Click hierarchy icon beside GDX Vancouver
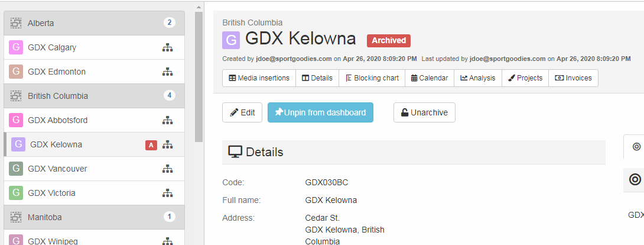The width and height of the screenshot is (644, 245). coord(167,169)
